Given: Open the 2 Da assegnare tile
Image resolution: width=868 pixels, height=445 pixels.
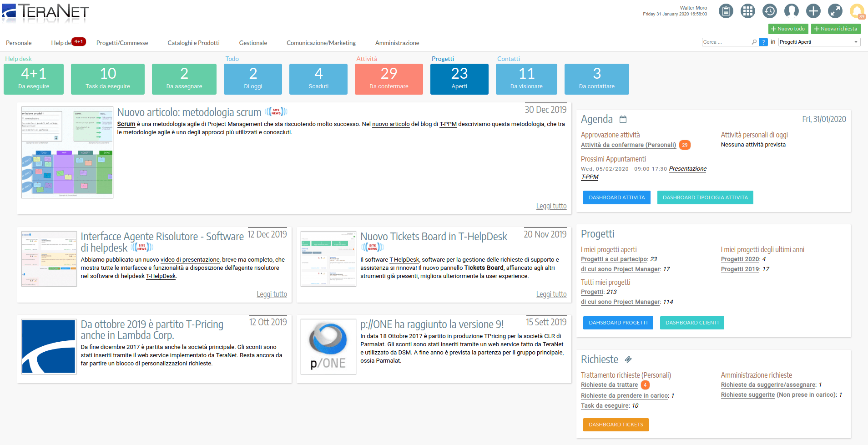Looking at the screenshot, I should pyautogui.click(x=184, y=79).
